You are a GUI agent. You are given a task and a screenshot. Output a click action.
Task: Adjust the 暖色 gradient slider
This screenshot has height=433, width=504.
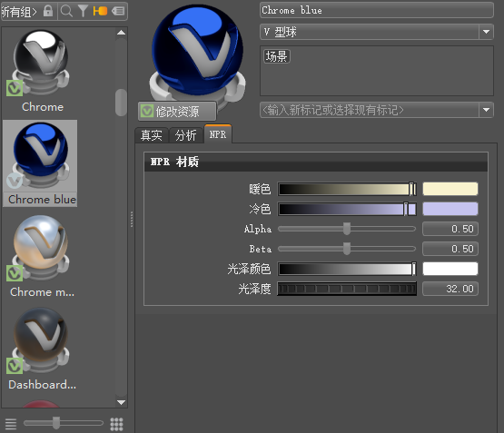tap(347, 189)
